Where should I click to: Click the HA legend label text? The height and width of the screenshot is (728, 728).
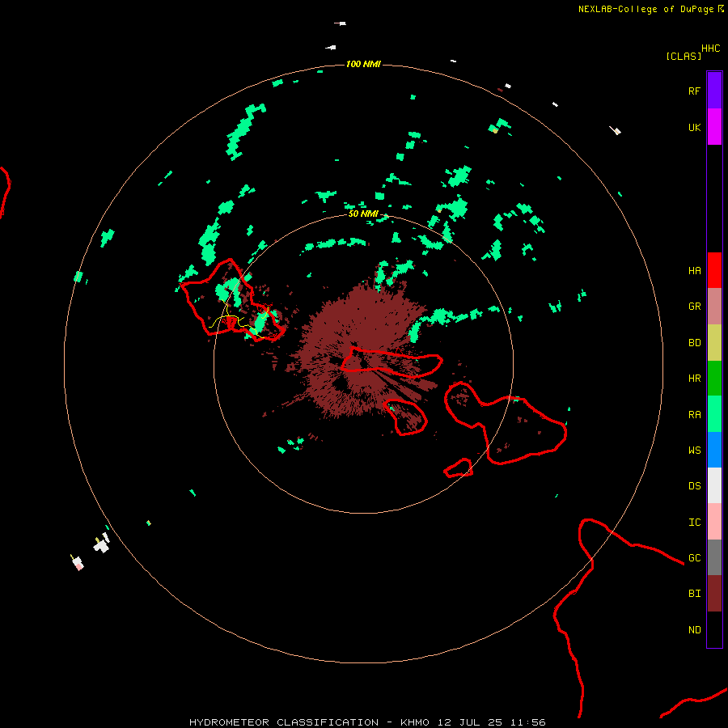point(695,271)
